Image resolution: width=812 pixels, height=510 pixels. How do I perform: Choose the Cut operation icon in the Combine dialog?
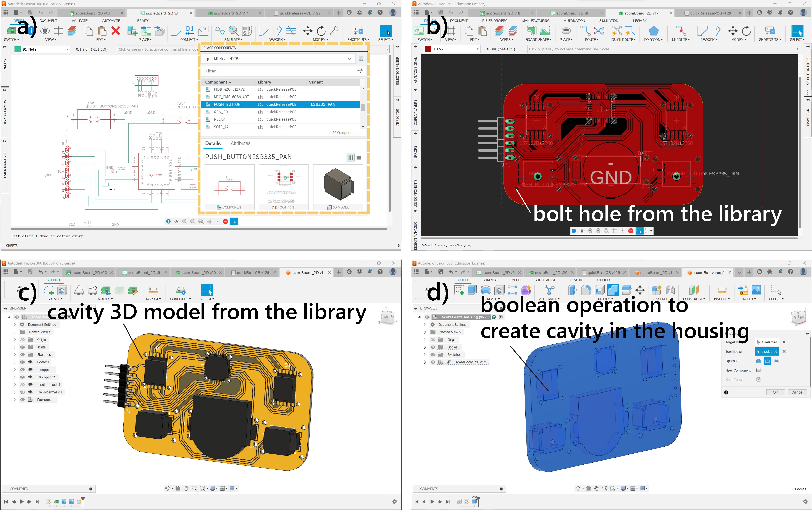[x=767, y=361]
